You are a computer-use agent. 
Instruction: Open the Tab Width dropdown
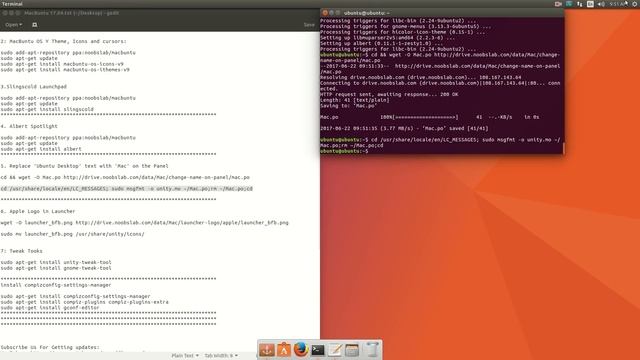[221, 356]
